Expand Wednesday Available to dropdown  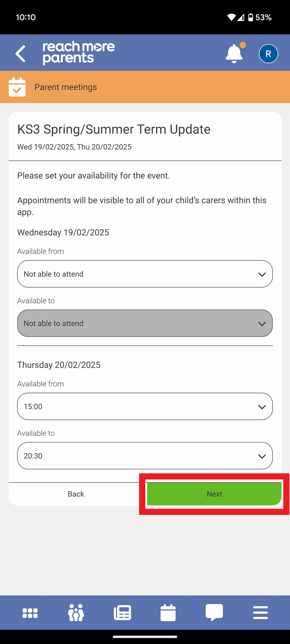pos(145,323)
